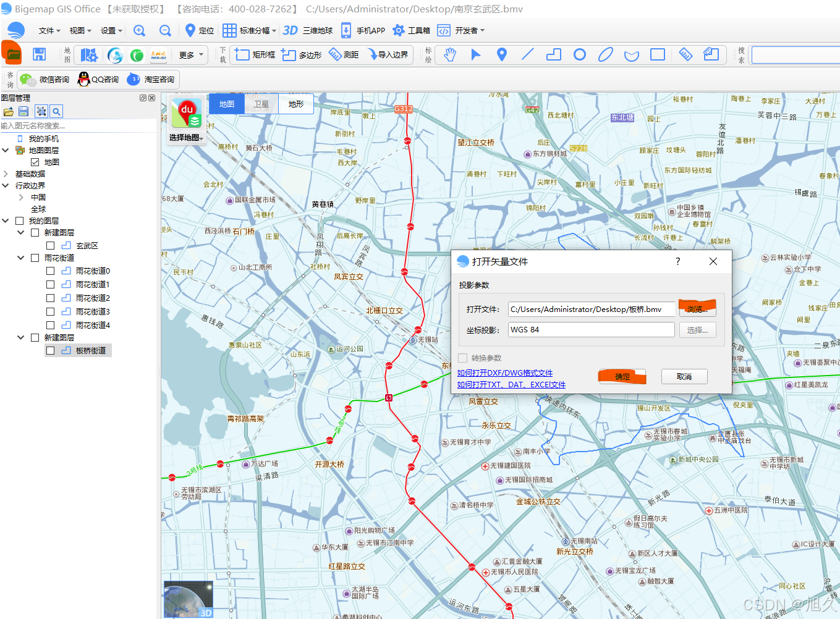Image resolution: width=840 pixels, height=619 pixels.
Task: Click the toolbar search input box
Action: tap(795, 55)
